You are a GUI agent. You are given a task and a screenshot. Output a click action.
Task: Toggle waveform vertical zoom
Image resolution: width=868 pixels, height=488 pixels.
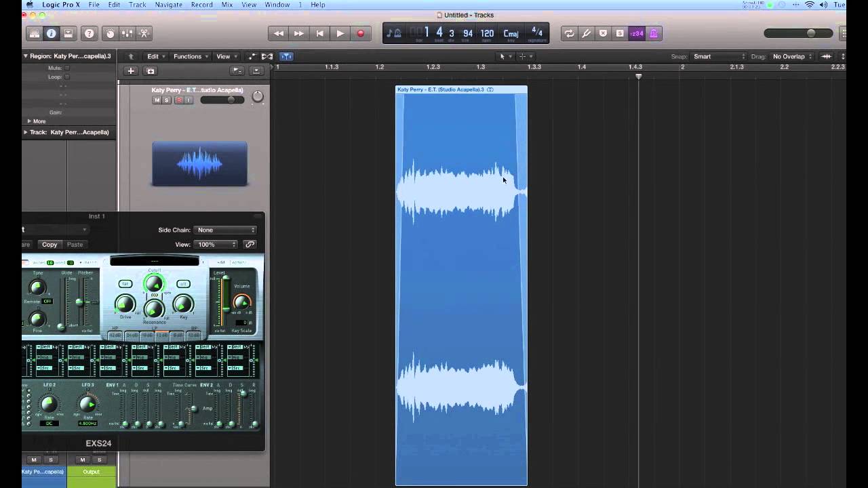826,56
